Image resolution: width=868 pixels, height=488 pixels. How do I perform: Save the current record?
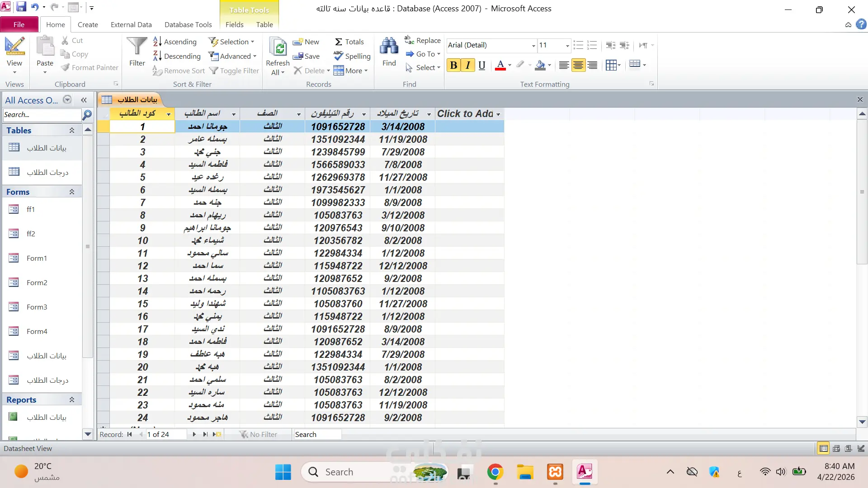coord(306,56)
